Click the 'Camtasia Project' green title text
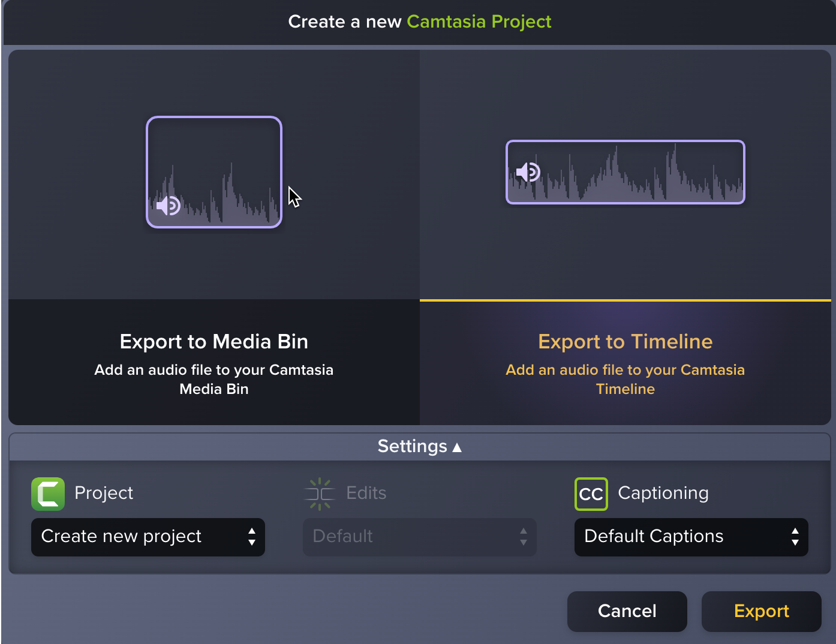836x644 pixels. tap(479, 22)
